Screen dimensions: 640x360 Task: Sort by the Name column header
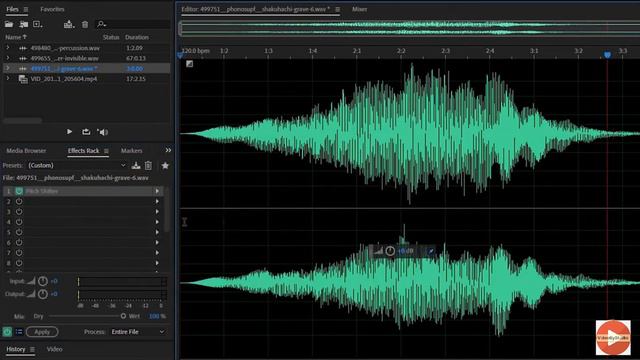point(16,37)
